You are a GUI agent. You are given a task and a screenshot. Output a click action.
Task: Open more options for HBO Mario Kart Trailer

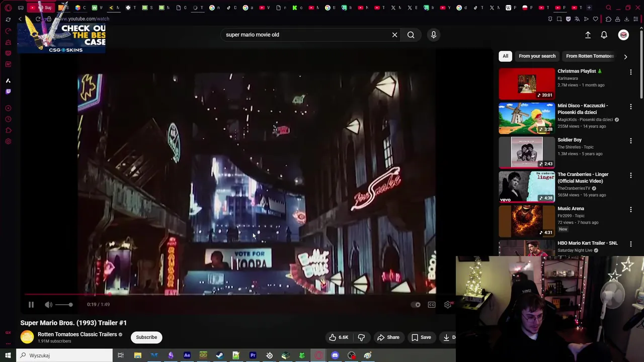(x=631, y=244)
